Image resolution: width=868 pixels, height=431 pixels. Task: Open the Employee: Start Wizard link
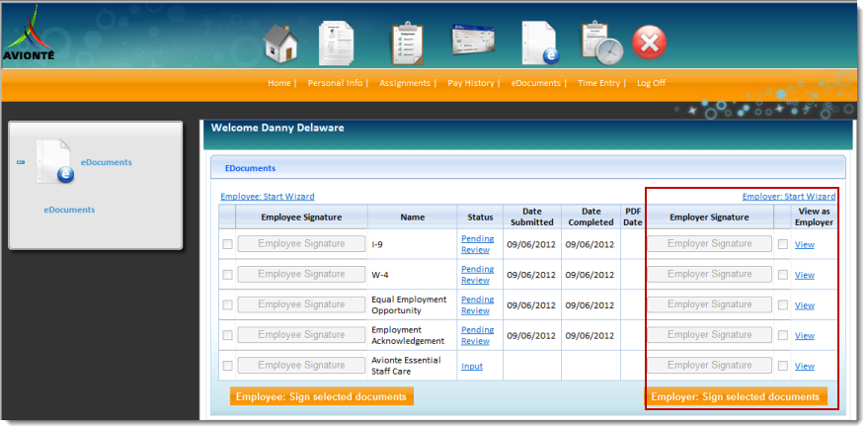(x=267, y=197)
